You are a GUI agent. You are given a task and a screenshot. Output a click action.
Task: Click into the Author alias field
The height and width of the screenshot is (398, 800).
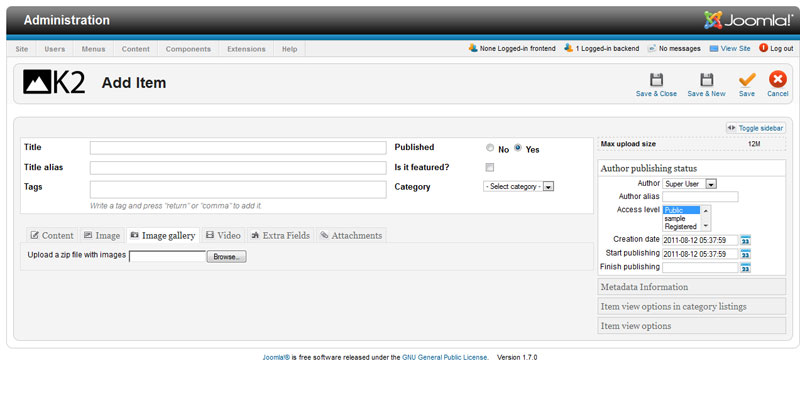tap(700, 196)
